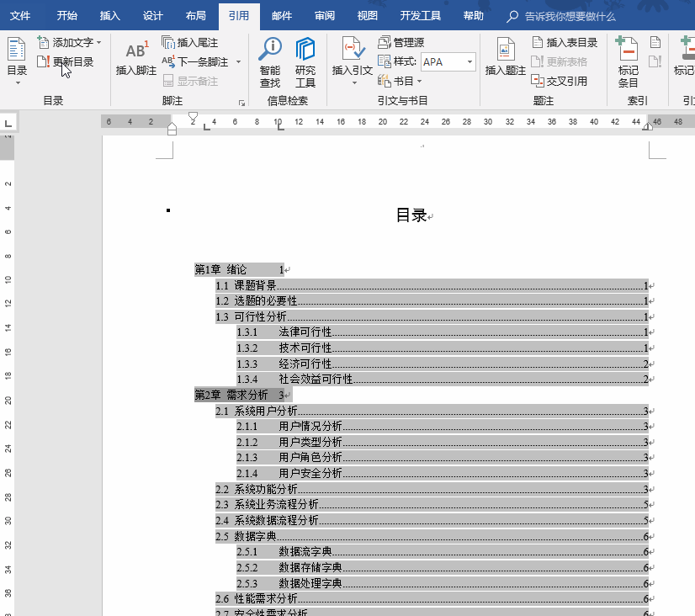Click 标记条目 mark entry icon

(x=628, y=49)
